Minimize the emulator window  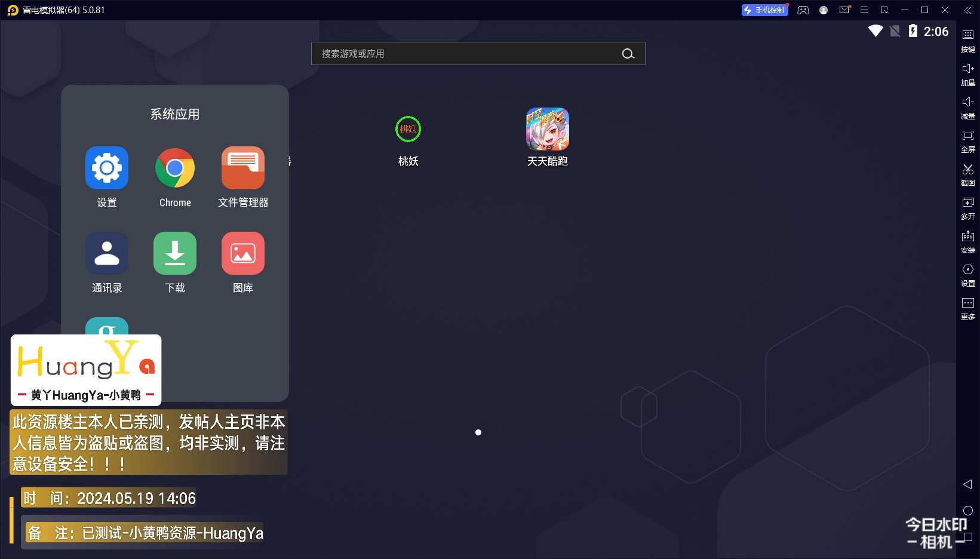pos(905,10)
